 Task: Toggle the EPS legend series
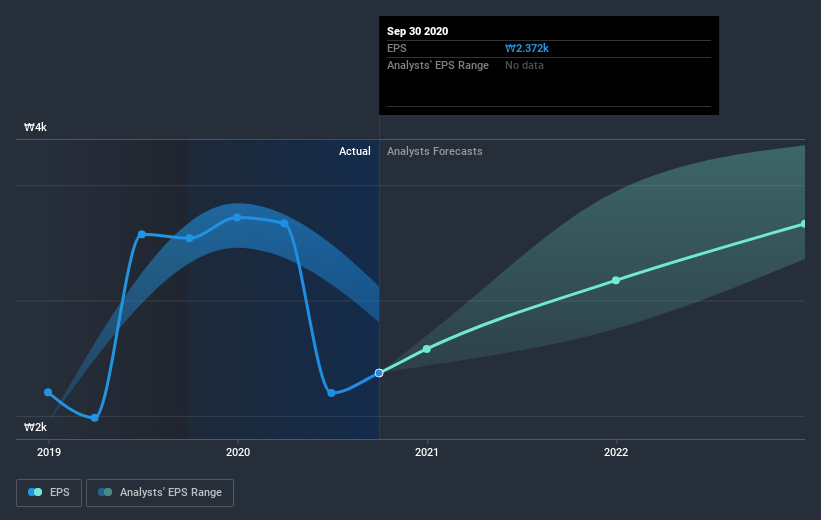49,493
